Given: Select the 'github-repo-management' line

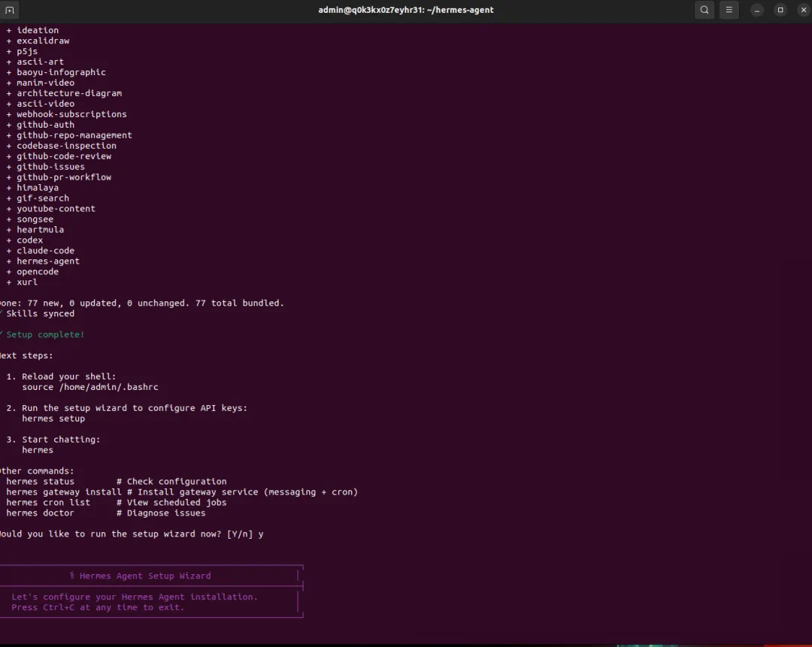Looking at the screenshot, I should point(69,135).
